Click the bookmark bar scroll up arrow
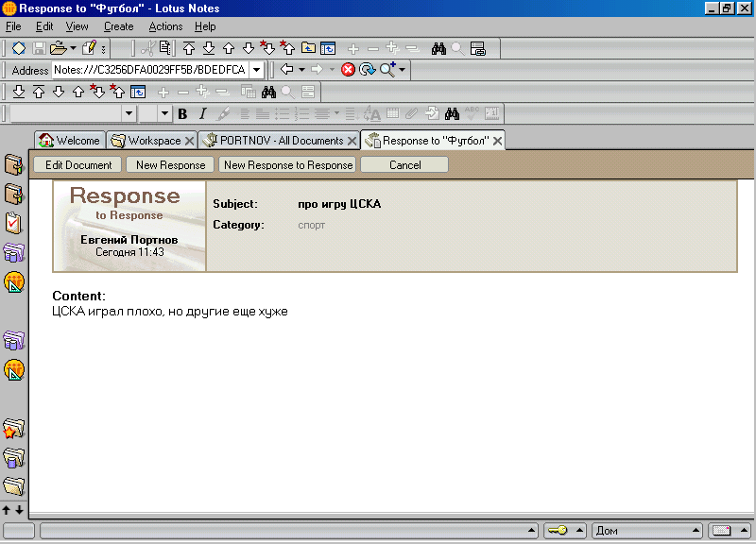Image resolution: width=756 pixels, height=544 pixels. pos(7,509)
